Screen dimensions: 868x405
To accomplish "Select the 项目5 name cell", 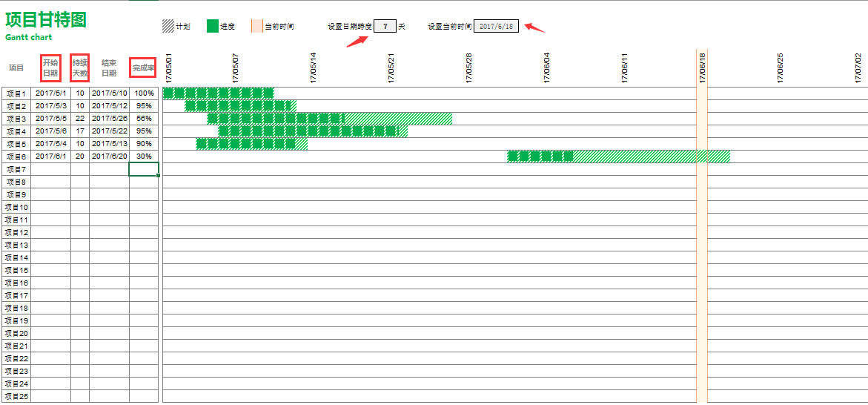I will [x=16, y=144].
